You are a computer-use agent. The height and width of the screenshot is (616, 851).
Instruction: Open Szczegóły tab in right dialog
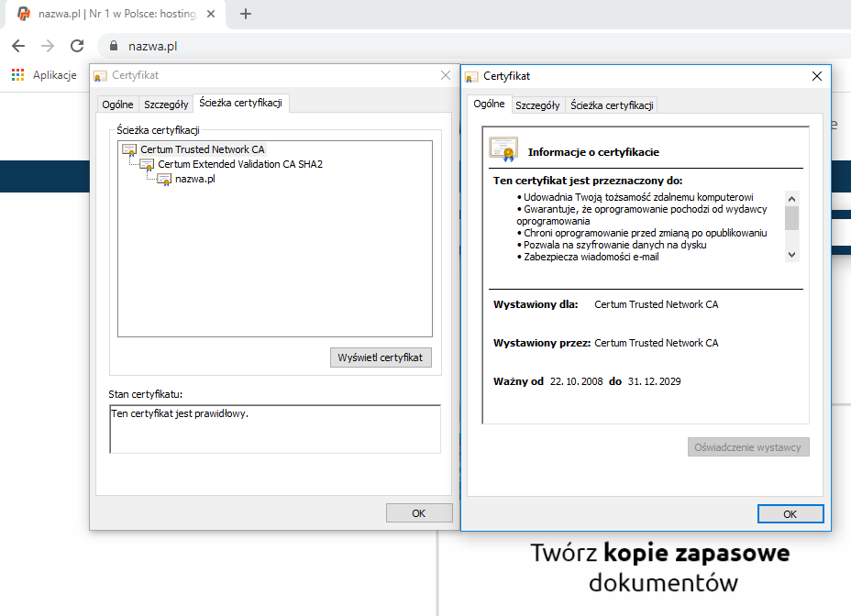point(537,105)
